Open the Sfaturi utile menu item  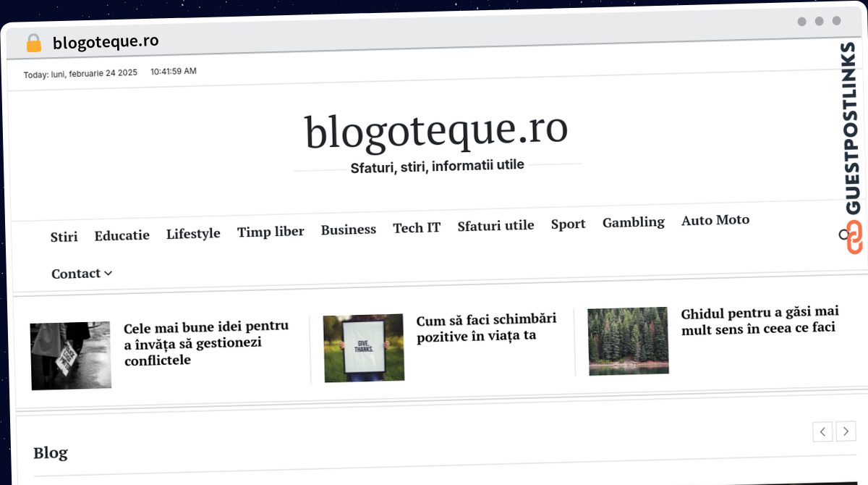coord(495,226)
